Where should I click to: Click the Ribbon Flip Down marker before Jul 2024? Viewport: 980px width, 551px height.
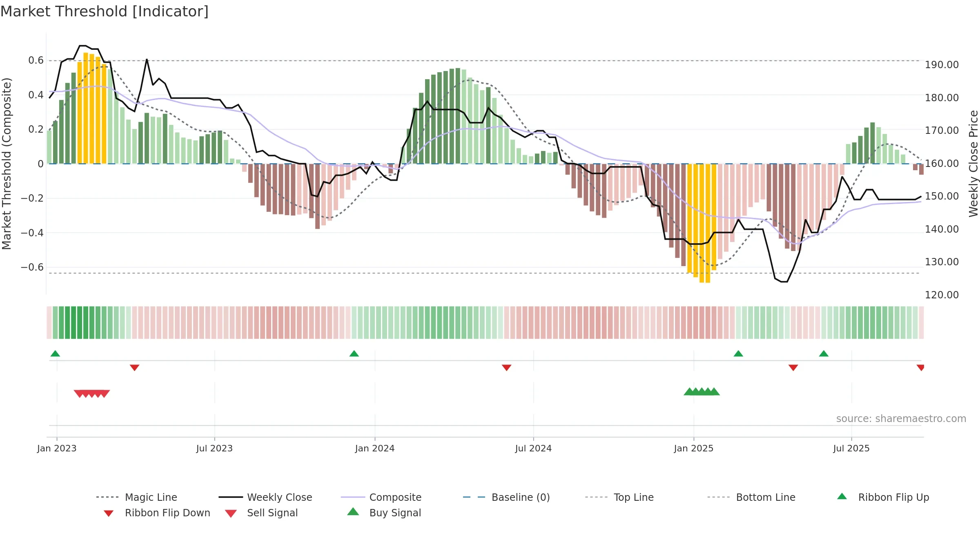(x=506, y=368)
